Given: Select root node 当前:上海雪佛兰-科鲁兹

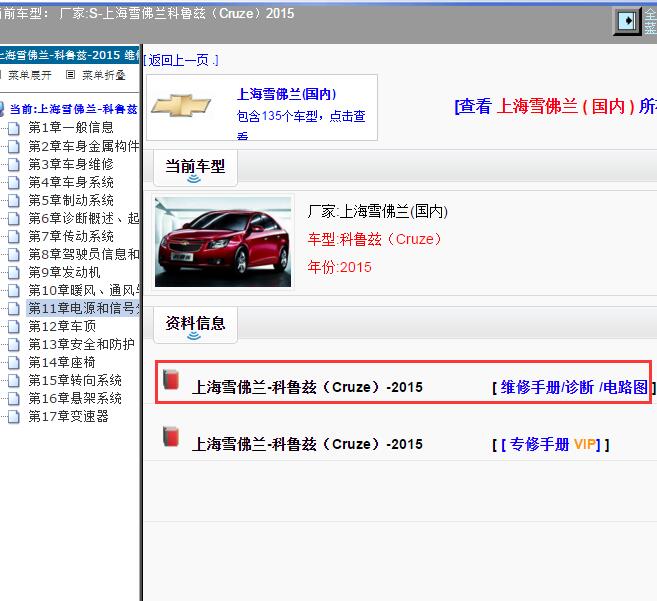Looking at the screenshot, I should 73,109.
